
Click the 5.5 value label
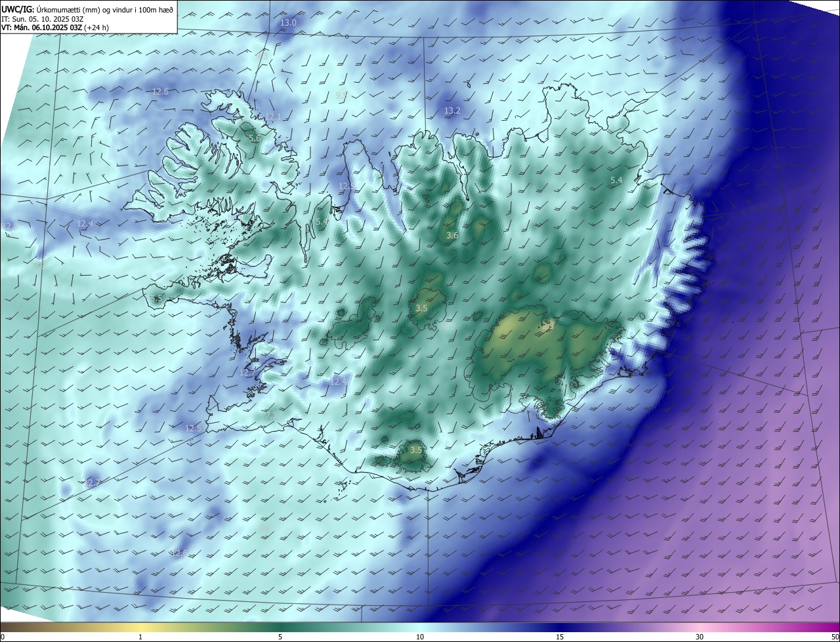click(156, 299)
